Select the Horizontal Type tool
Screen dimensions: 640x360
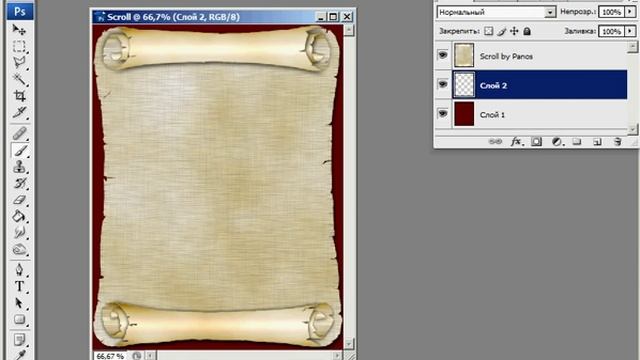(19, 287)
